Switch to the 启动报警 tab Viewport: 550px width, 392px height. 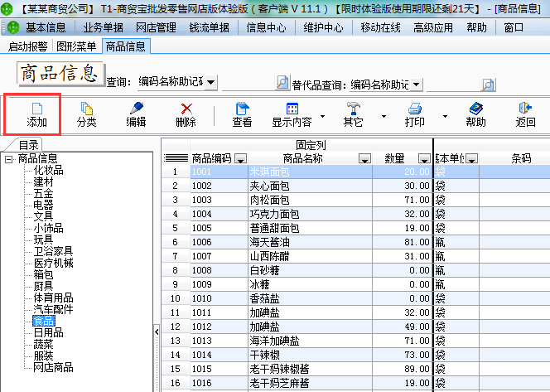27,46
